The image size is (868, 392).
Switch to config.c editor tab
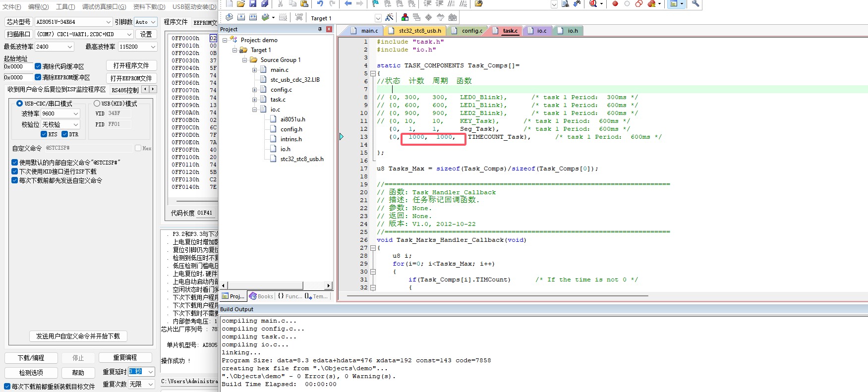(467, 31)
